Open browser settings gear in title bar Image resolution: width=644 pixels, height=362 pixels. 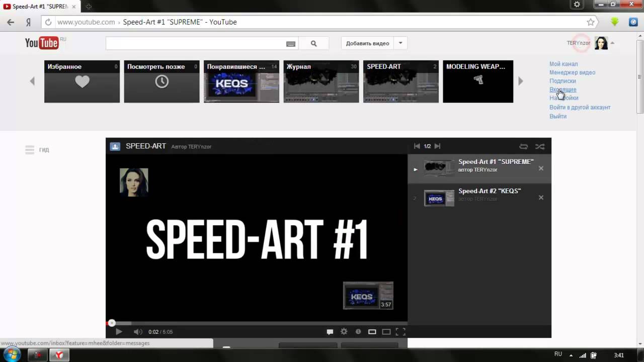tap(577, 4)
